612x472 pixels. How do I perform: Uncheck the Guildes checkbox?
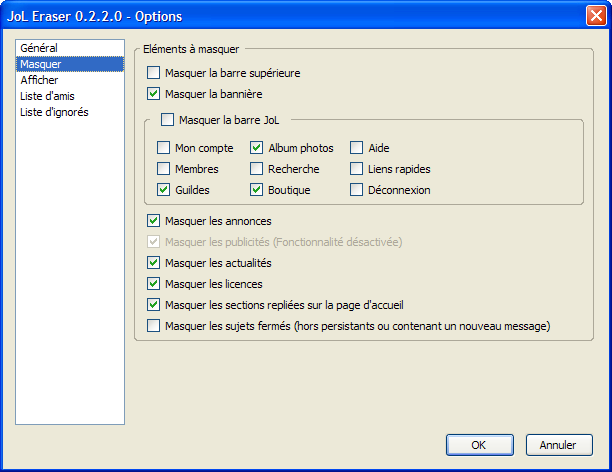click(x=164, y=190)
